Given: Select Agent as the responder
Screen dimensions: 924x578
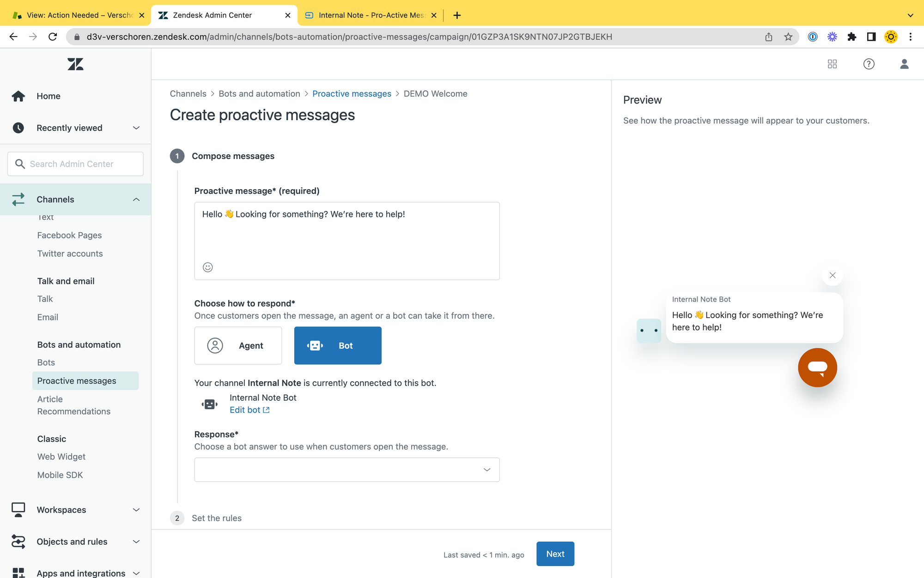Looking at the screenshot, I should [238, 345].
